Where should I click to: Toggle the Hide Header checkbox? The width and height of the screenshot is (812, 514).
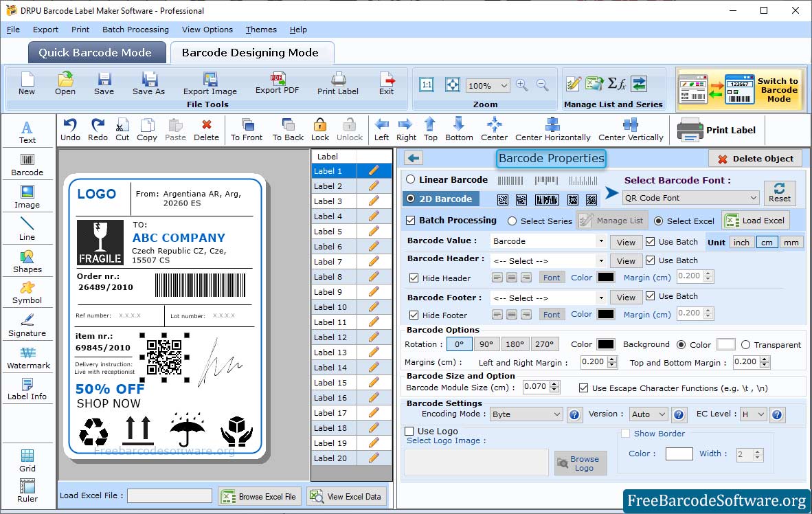tap(414, 278)
